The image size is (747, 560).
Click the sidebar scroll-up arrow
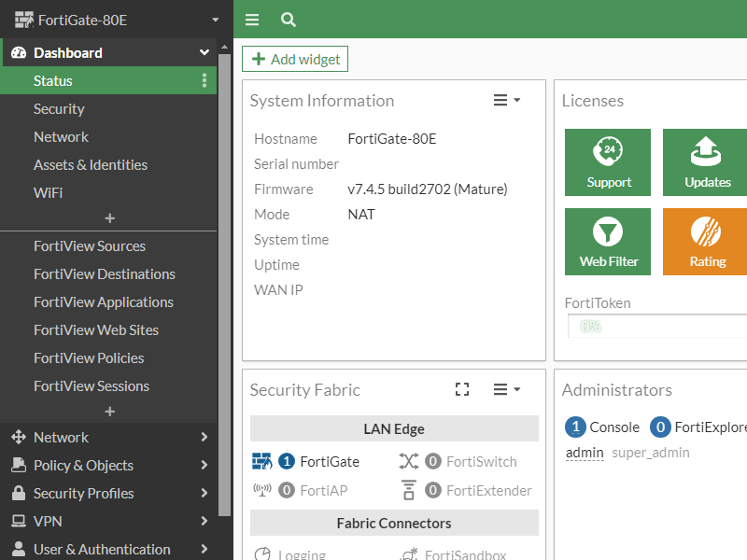[224, 48]
